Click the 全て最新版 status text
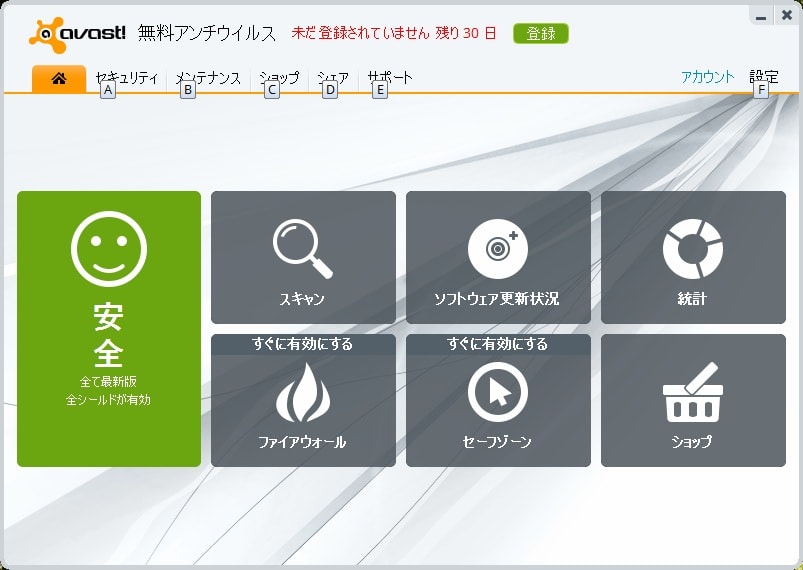The width and height of the screenshot is (803, 570). (108, 382)
